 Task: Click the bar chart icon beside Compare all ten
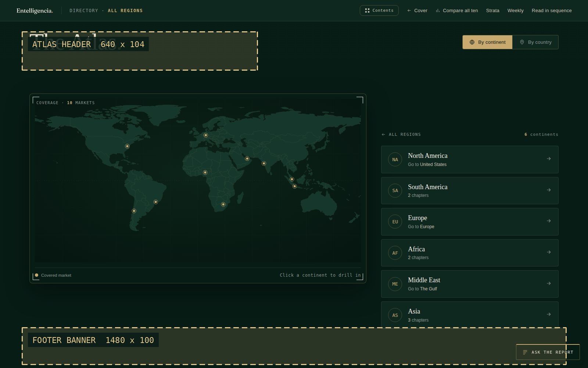438,11
